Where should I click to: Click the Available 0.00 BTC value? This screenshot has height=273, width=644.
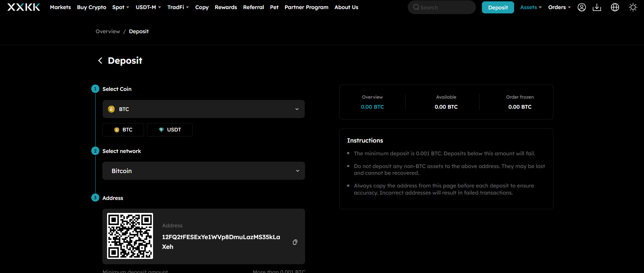pos(446,107)
